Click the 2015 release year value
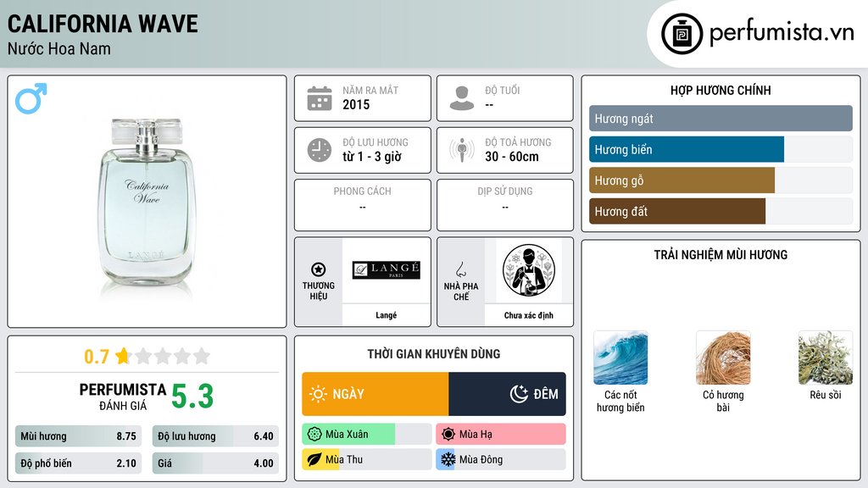The image size is (868, 488). (x=356, y=104)
